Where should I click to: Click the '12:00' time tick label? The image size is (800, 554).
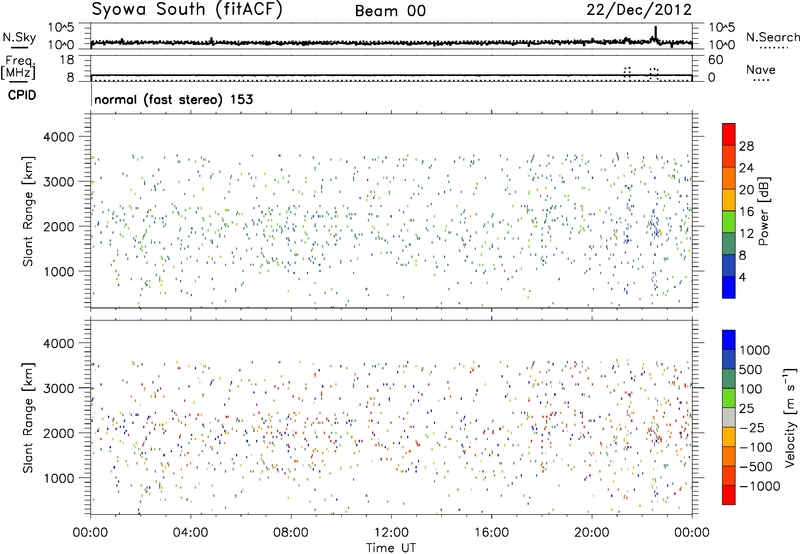pos(391,533)
